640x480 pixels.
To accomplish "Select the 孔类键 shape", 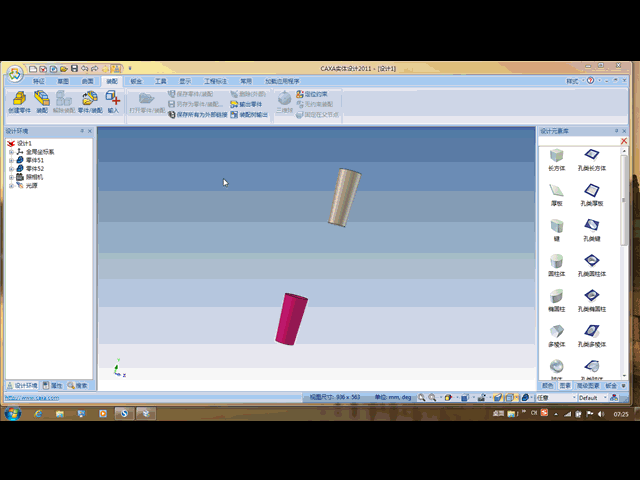I will click(592, 230).
